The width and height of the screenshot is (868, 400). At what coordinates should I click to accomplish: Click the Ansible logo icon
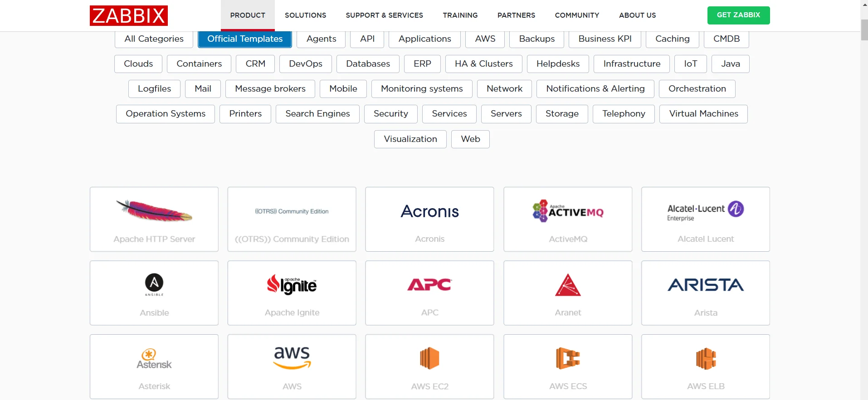(x=154, y=284)
